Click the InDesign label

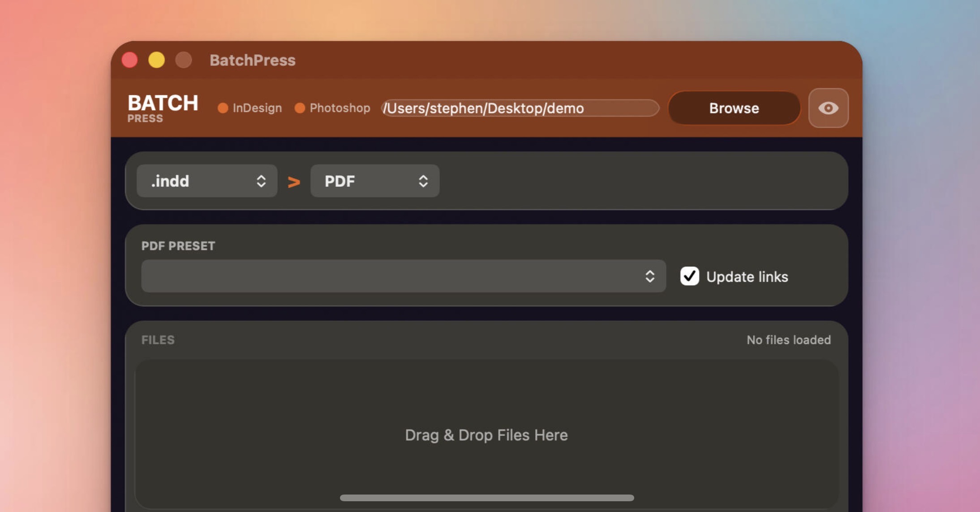(x=257, y=108)
